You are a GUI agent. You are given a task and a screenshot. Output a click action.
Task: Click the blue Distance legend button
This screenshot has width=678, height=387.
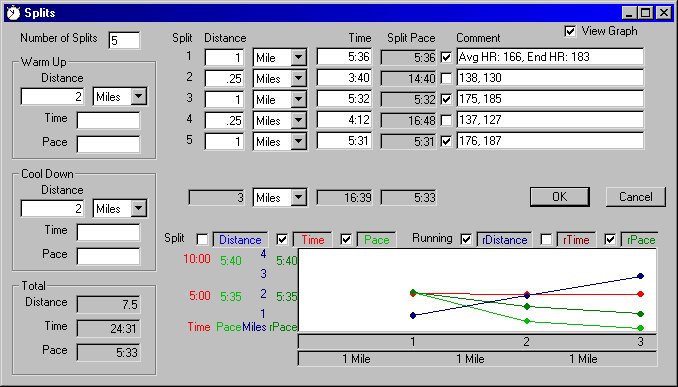pyautogui.click(x=240, y=240)
